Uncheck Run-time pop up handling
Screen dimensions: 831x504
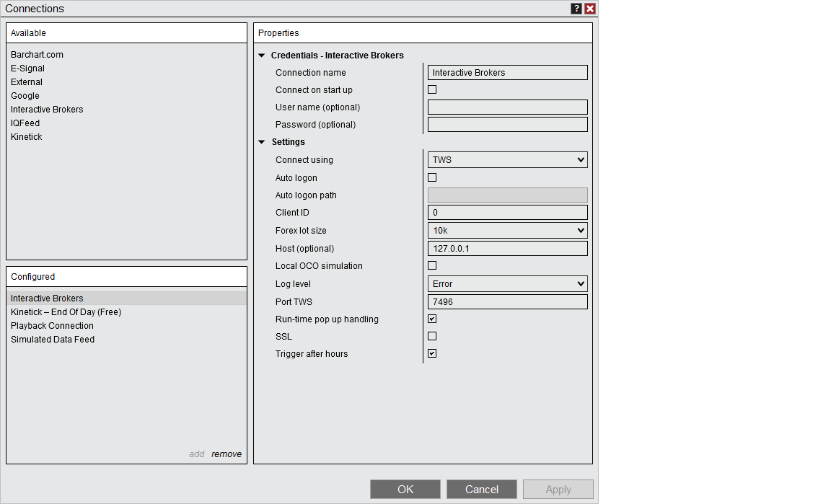pyautogui.click(x=433, y=319)
